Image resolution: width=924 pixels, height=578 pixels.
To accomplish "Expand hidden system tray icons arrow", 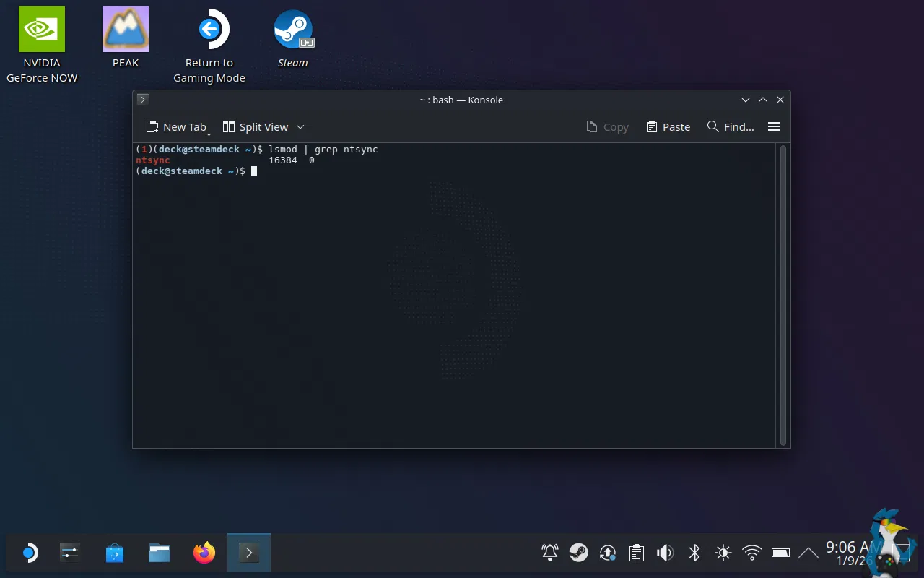I will [808, 553].
